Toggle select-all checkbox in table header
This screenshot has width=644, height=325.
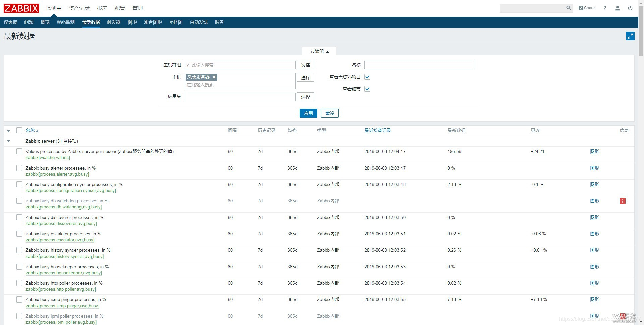pyautogui.click(x=19, y=130)
